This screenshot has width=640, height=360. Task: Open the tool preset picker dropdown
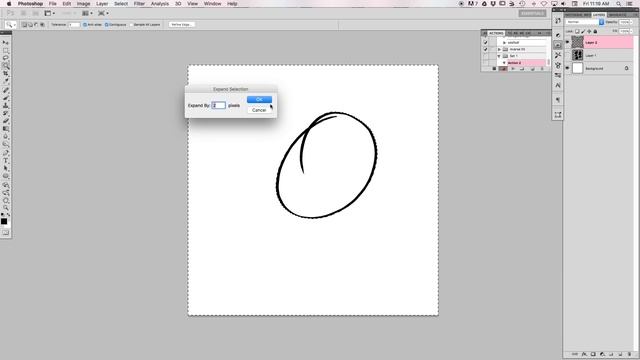[10, 25]
